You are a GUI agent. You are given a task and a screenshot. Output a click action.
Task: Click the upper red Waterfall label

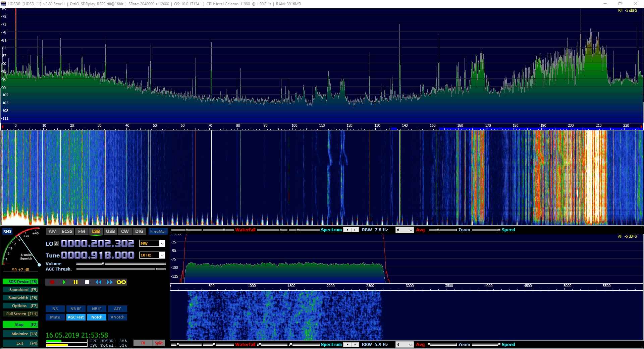tap(245, 230)
